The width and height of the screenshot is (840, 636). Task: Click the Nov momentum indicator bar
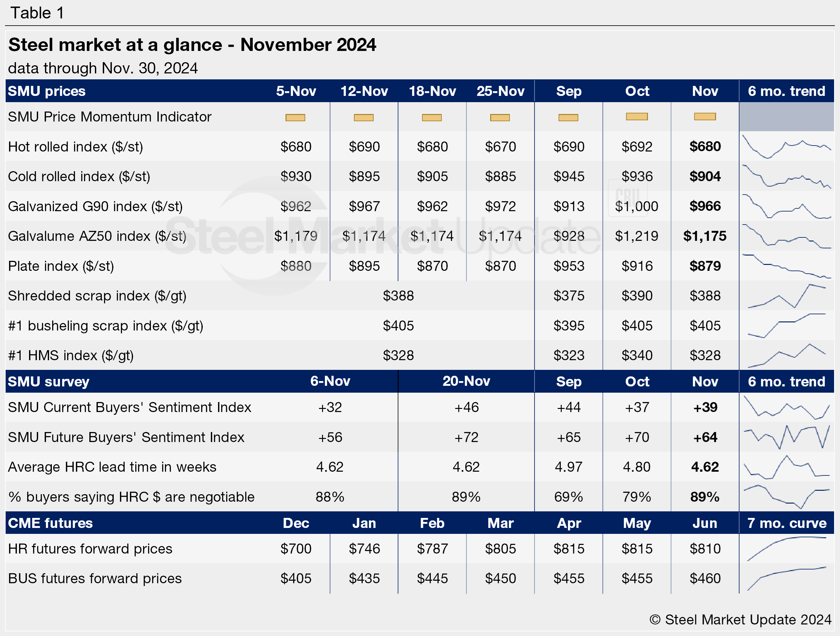[x=705, y=117]
